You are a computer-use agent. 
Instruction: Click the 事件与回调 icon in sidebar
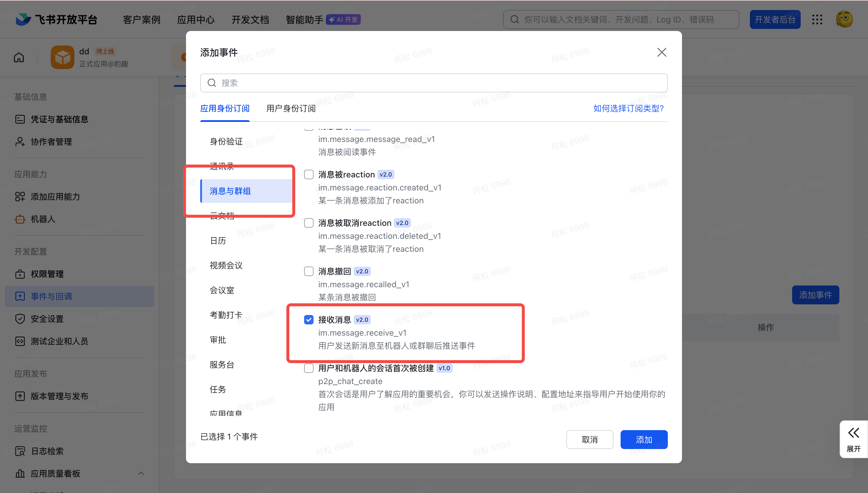click(20, 296)
